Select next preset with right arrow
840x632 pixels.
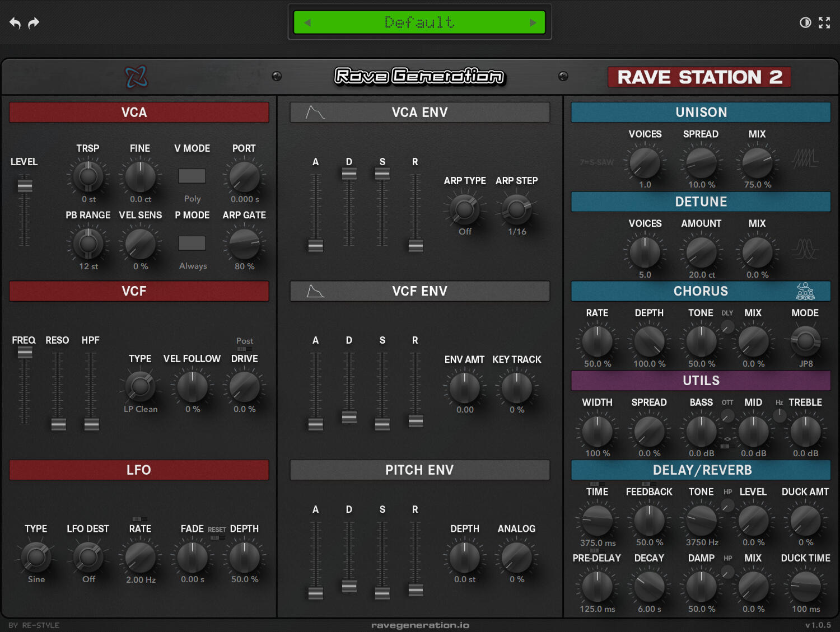point(533,22)
